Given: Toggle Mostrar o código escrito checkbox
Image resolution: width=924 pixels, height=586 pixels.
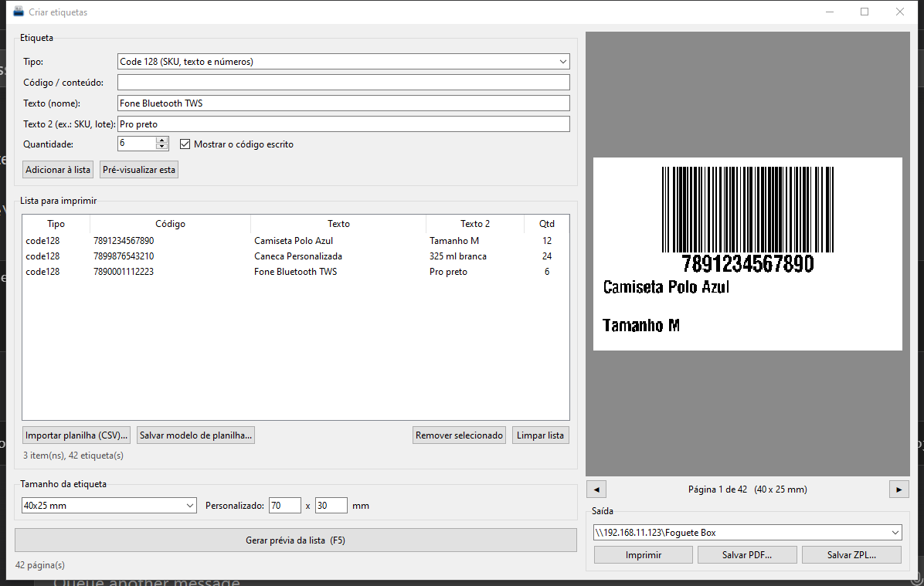Looking at the screenshot, I should click(x=185, y=144).
